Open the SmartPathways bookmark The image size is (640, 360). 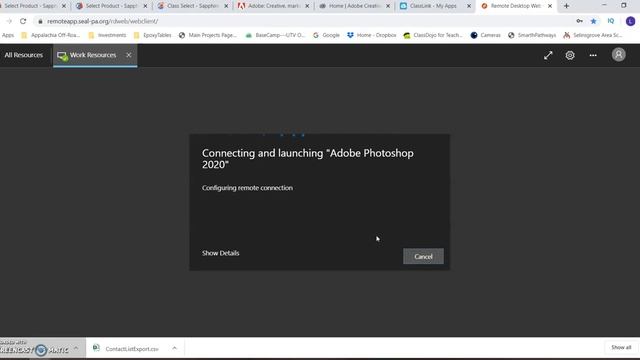pos(532,35)
